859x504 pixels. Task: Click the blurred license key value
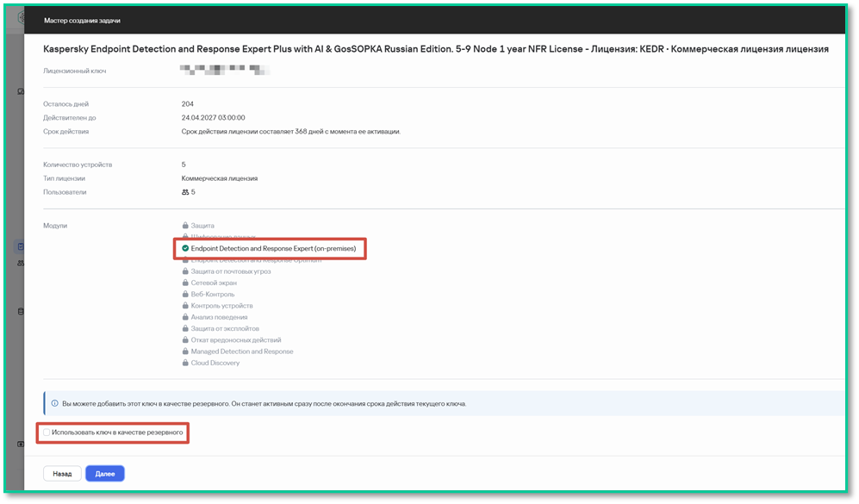pyautogui.click(x=224, y=70)
